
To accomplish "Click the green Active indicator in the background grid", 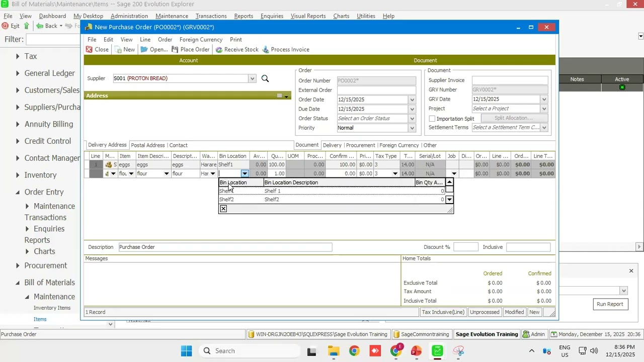I will click(x=622, y=87).
